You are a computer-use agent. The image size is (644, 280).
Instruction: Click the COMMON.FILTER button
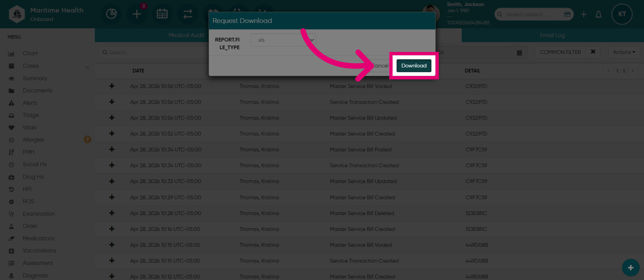(560, 52)
